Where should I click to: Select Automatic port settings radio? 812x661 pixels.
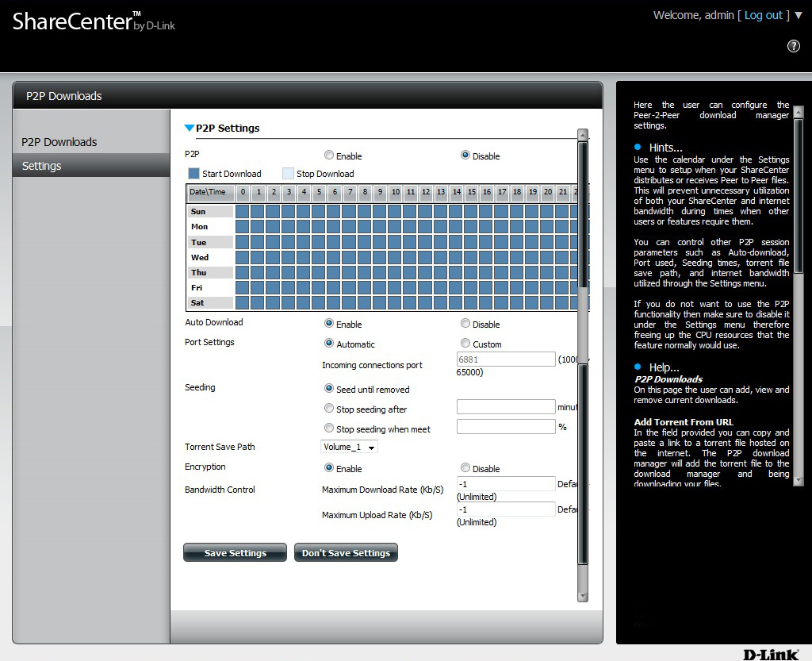pyautogui.click(x=329, y=343)
